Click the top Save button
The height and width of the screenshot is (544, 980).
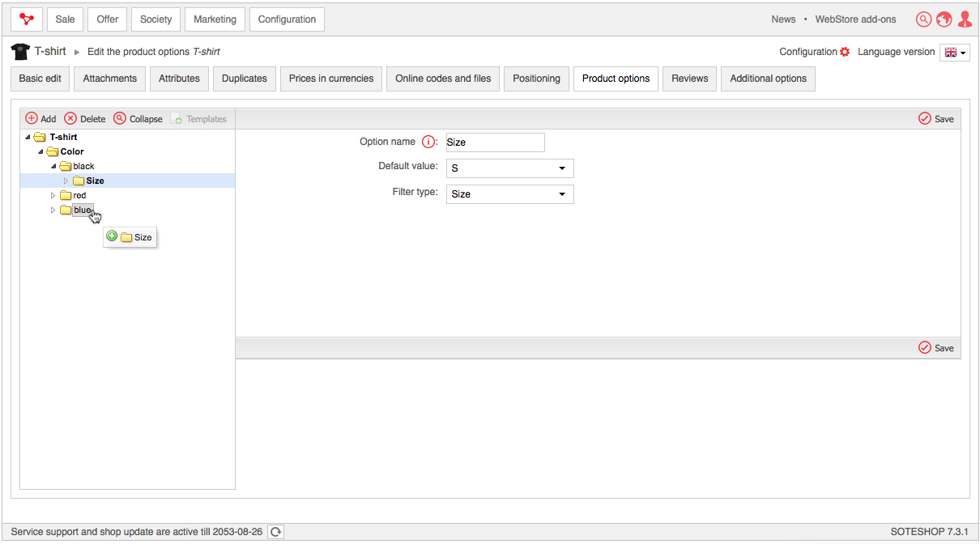tap(936, 119)
